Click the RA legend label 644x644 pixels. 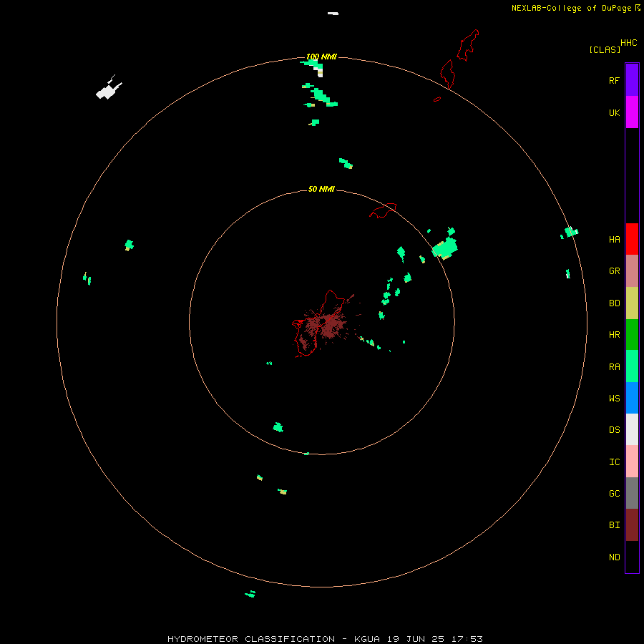(x=614, y=367)
